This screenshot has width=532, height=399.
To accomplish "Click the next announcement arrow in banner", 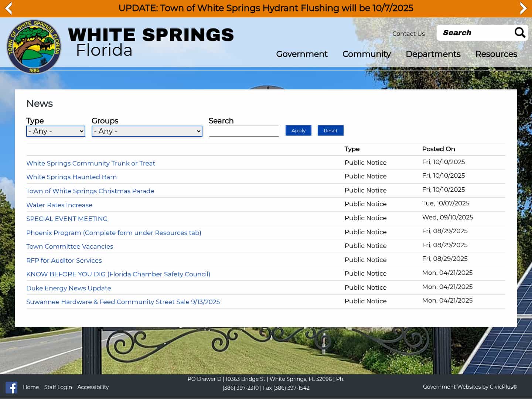I will (523, 8).
